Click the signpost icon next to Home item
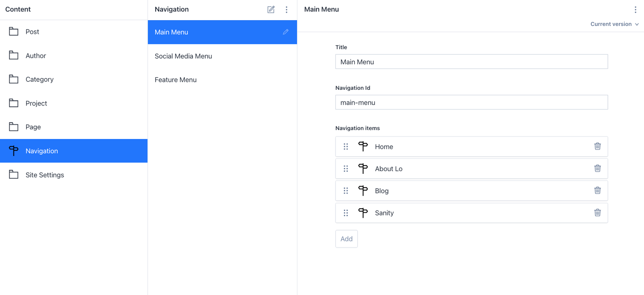Viewport: 644px width, 295px height. point(362,146)
